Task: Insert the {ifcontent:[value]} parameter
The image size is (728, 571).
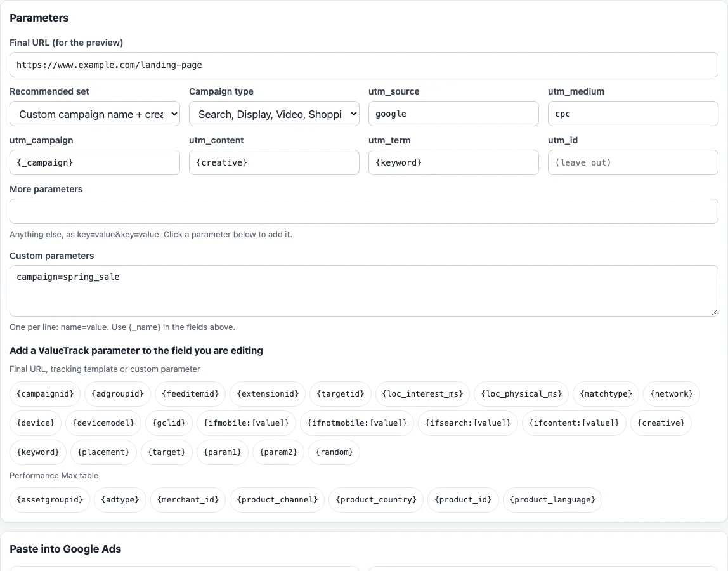Action: [x=575, y=423]
